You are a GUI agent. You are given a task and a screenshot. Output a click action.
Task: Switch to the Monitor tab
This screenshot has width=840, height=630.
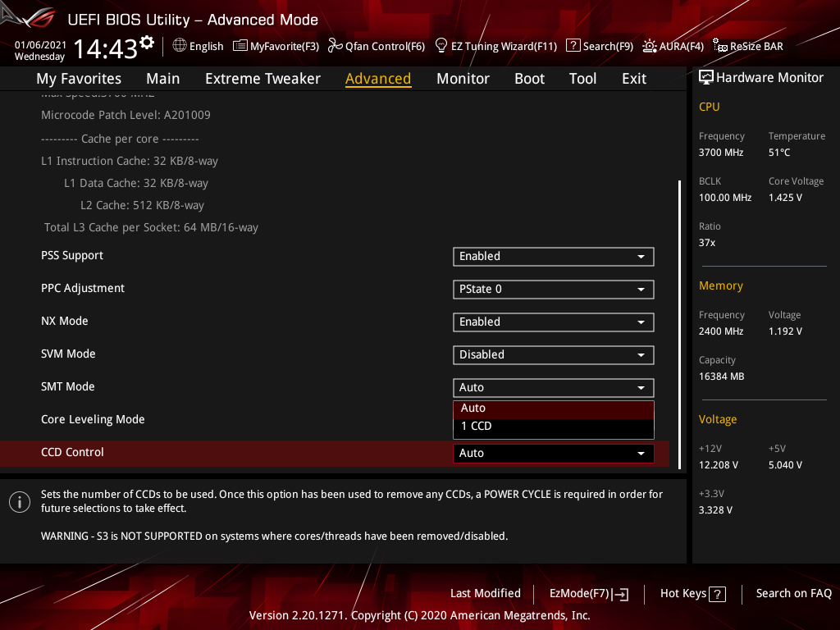[x=463, y=79]
